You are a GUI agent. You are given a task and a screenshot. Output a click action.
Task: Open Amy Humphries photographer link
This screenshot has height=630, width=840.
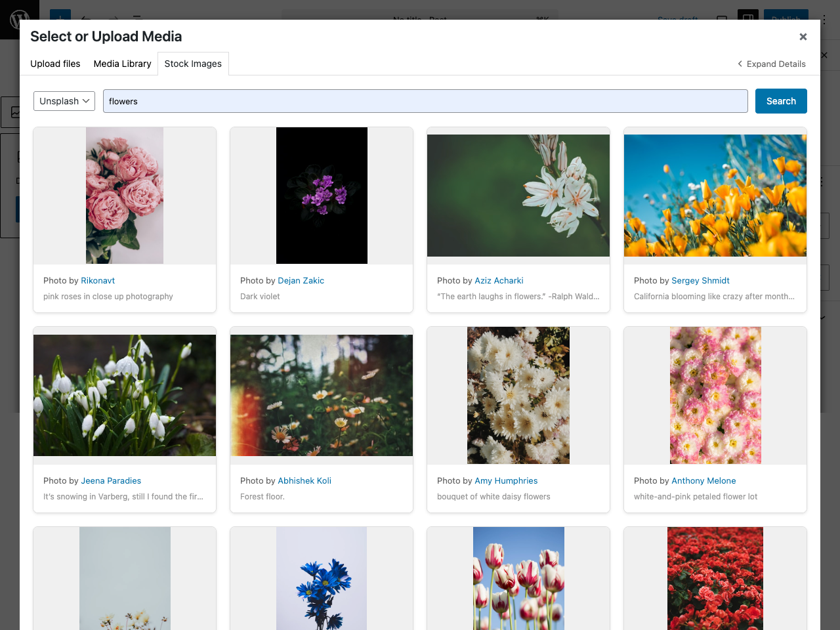click(506, 480)
